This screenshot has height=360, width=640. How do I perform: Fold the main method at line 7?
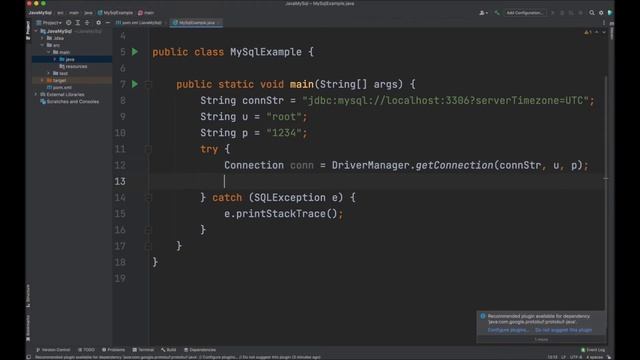coord(148,84)
